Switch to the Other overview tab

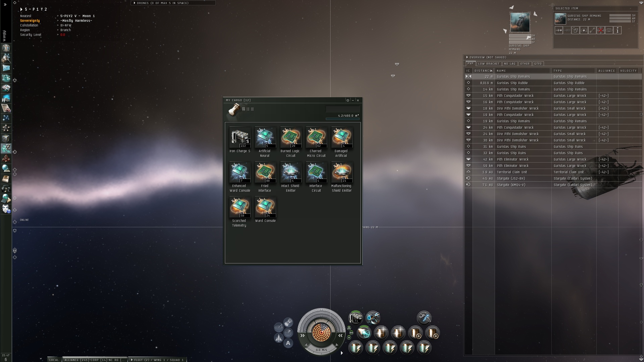525,64
